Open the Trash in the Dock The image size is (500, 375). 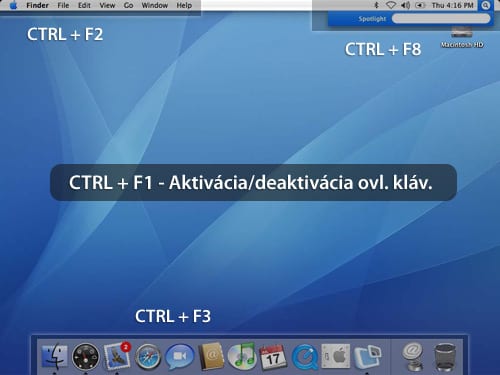[x=445, y=357]
